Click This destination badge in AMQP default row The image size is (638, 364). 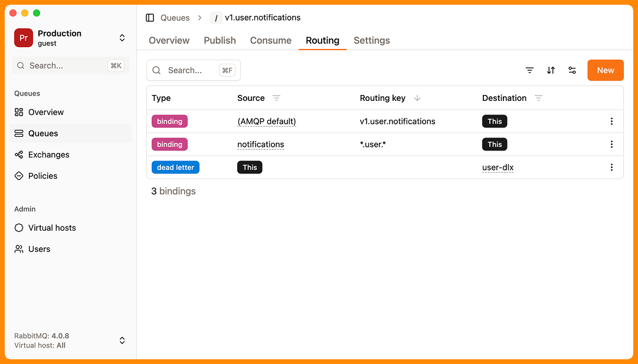pos(495,121)
